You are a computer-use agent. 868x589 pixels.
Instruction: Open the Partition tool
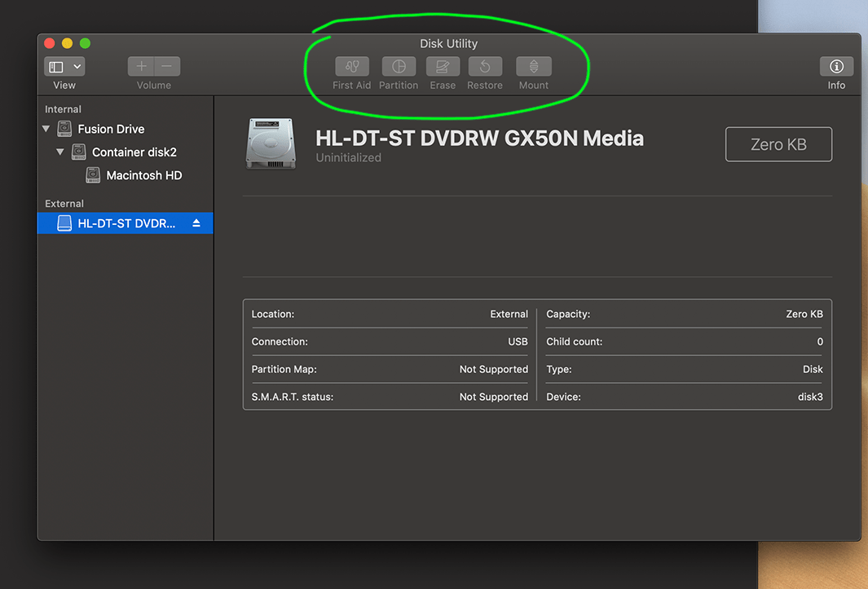[x=399, y=66]
